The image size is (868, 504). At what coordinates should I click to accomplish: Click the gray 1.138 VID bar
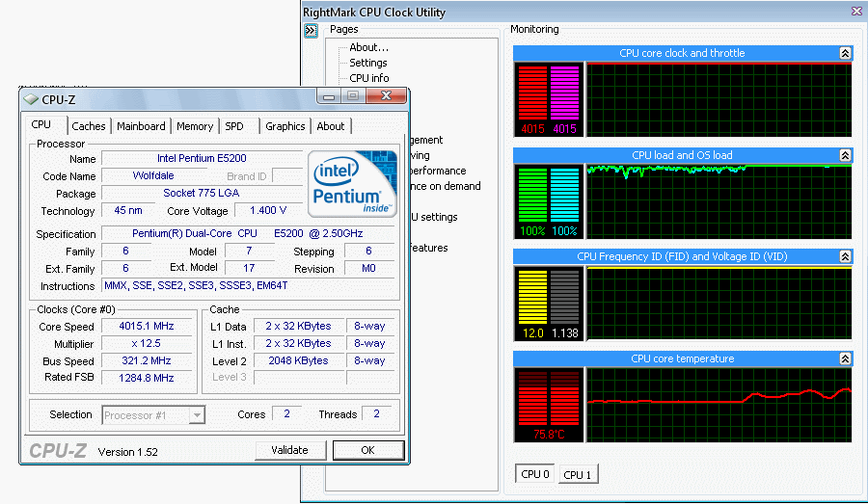click(x=564, y=297)
